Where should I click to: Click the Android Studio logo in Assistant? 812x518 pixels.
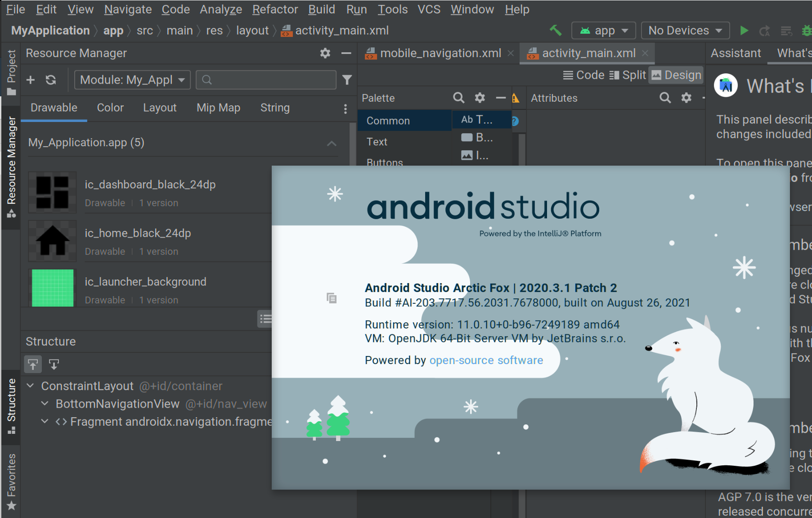pyautogui.click(x=726, y=85)
